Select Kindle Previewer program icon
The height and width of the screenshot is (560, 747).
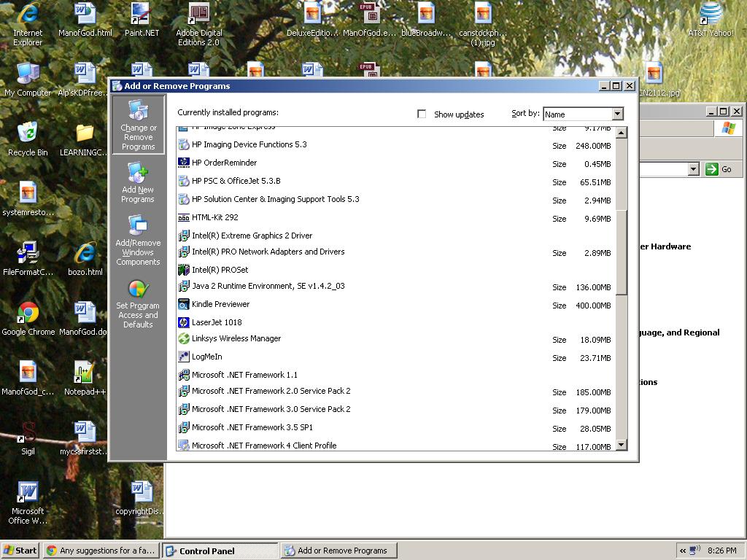pos(183,304)
